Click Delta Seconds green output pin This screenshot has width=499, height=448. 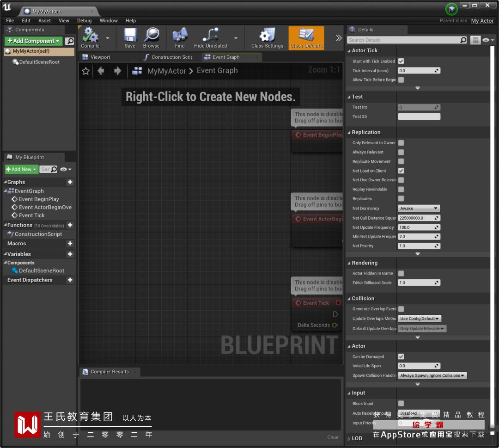335,325
